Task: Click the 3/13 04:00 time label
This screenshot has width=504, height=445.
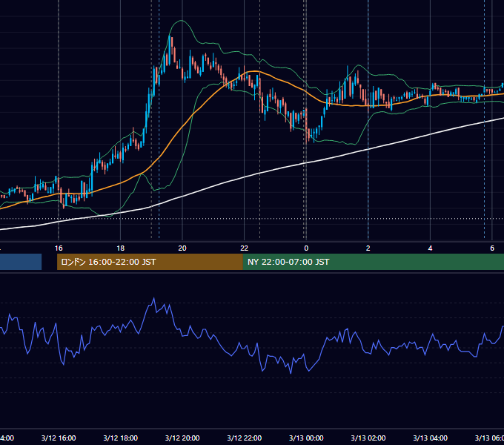Action: tap(430, 438)
